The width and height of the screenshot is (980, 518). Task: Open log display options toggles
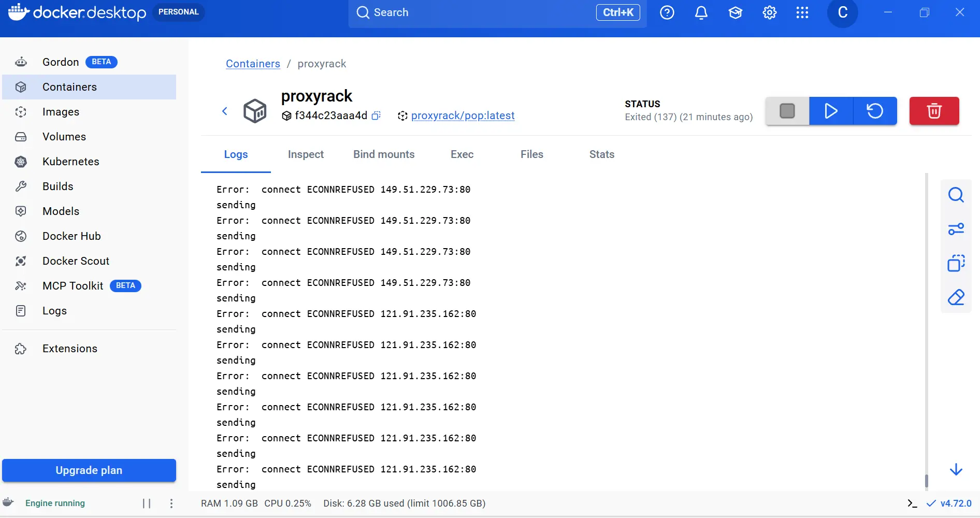click(956, 229)
